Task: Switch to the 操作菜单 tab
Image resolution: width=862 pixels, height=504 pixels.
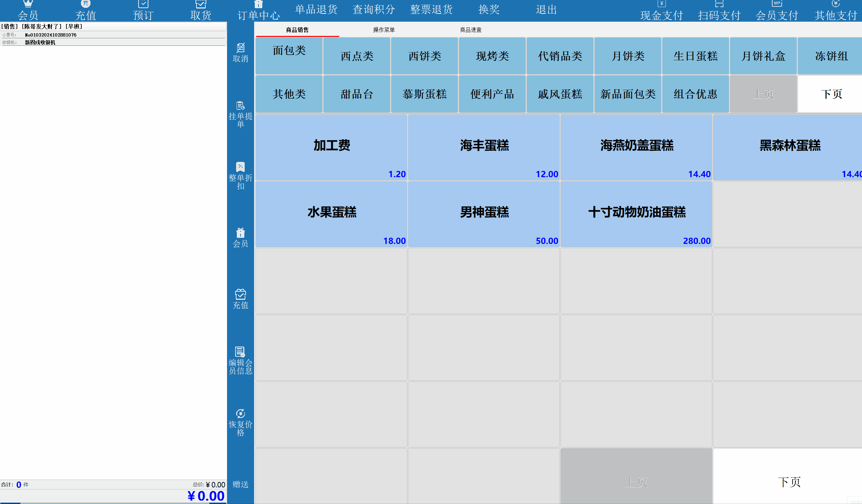Action: 384,30
